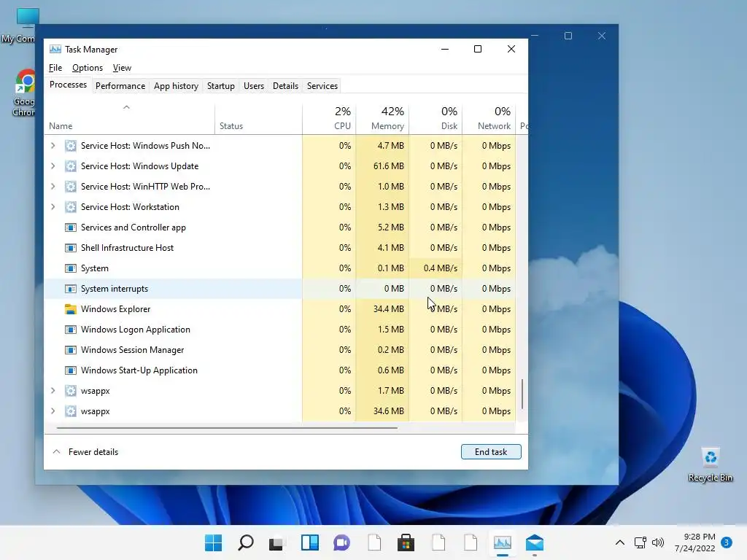Open the Options menu

coord(88,68)
